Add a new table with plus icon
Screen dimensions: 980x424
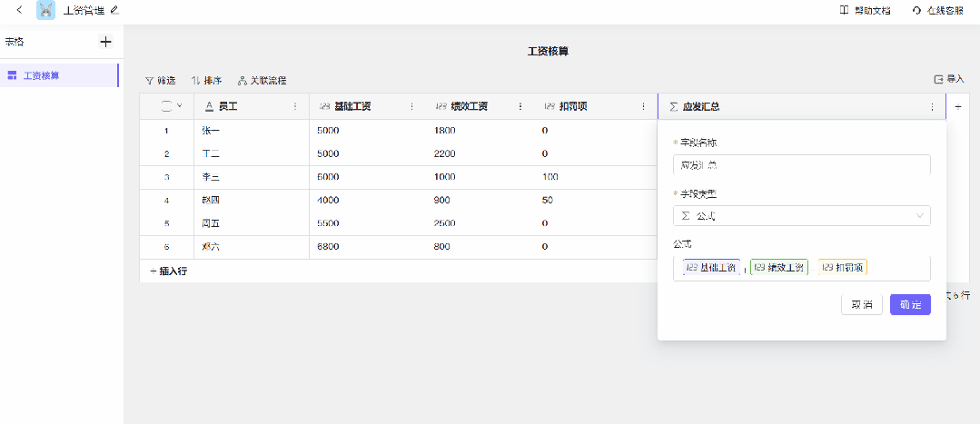(x=105, y=42)
